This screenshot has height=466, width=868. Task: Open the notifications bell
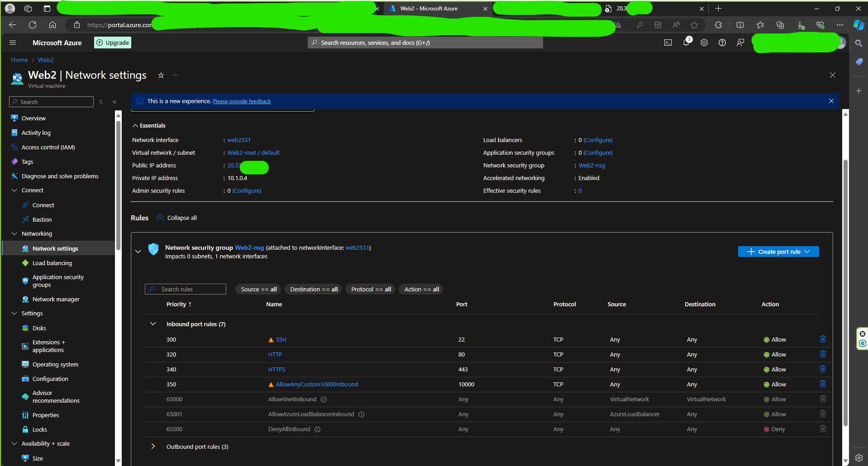pyautogui.click(x=687, y=42)
